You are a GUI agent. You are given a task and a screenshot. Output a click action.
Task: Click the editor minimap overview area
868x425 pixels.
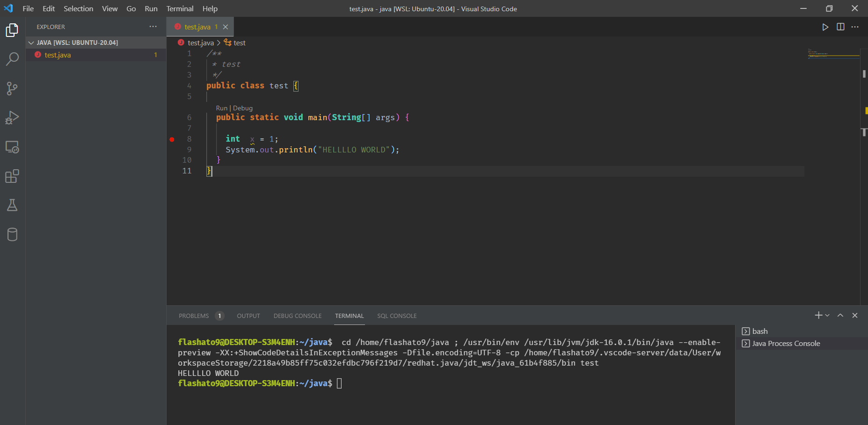click(833, 54)
